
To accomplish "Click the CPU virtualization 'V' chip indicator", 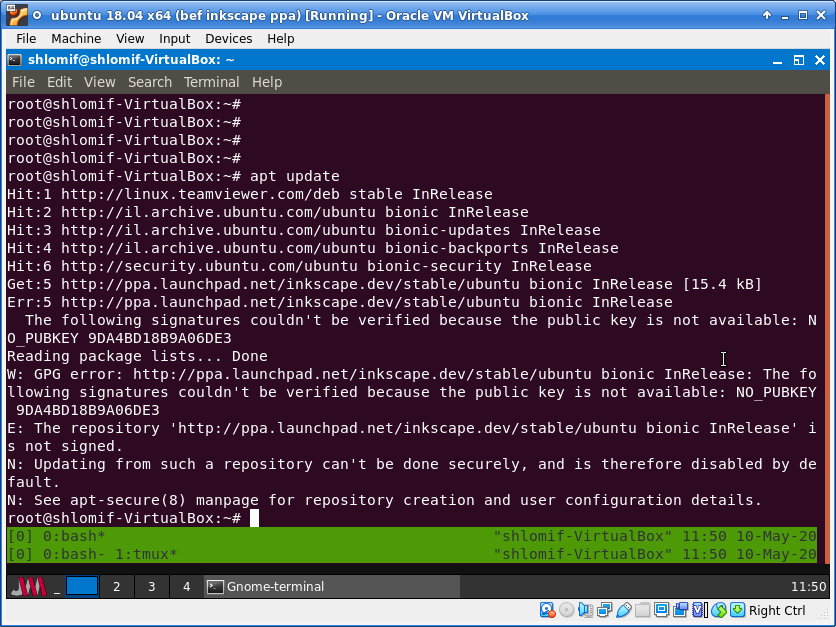I will tap(699, 610).
